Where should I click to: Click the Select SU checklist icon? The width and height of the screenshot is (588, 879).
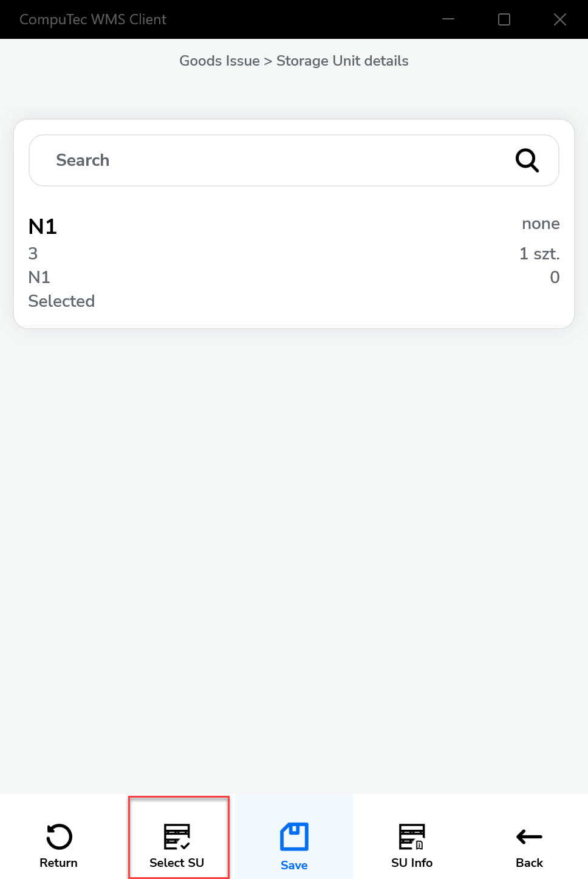[177, 836]
